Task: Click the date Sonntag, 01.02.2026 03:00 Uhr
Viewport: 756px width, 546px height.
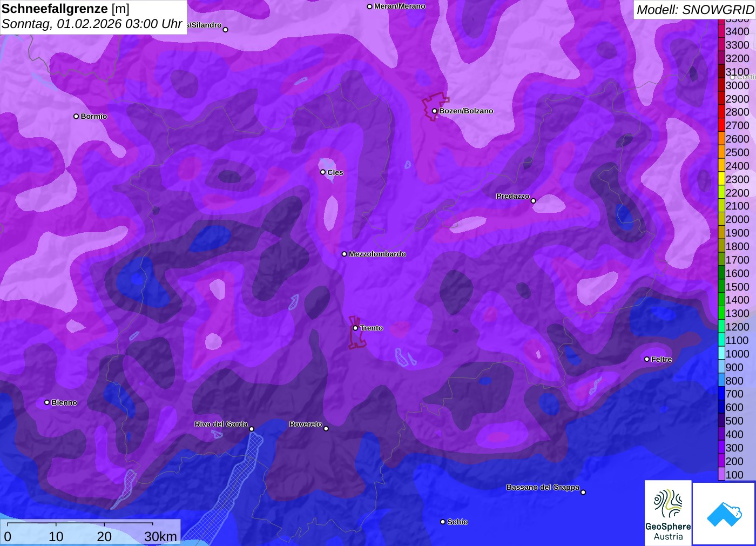Action: (92, 24)
